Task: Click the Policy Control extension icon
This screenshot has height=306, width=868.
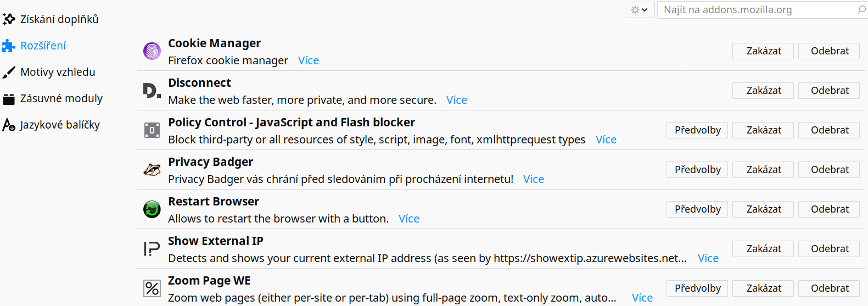Action: pos(152,130)
